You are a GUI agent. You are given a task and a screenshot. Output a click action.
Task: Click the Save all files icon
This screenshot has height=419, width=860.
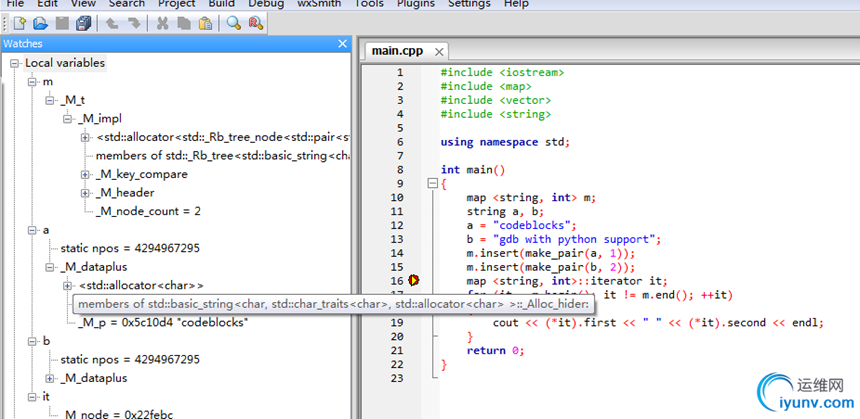[x=83, y=23]
